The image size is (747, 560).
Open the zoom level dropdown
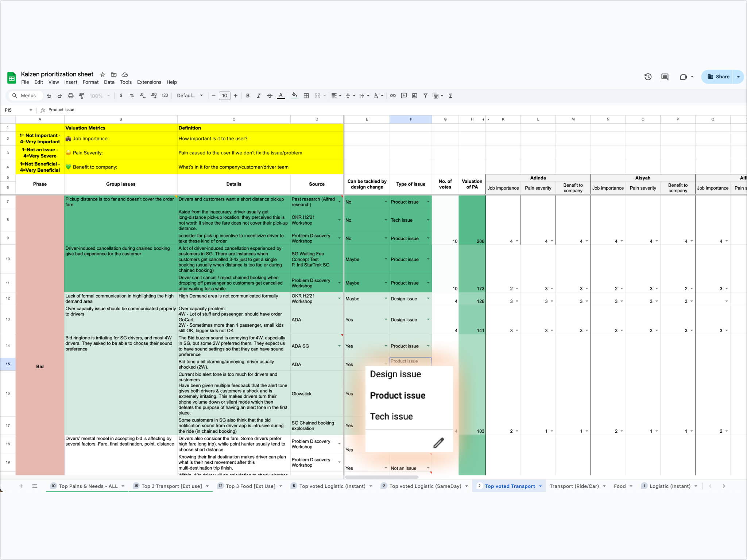(98, 96)
